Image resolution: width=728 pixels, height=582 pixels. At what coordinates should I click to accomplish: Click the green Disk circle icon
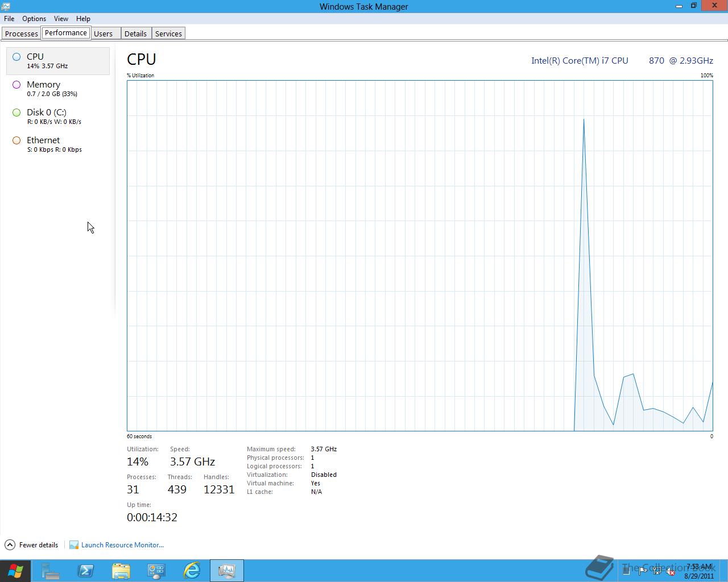tap(16, 113)
